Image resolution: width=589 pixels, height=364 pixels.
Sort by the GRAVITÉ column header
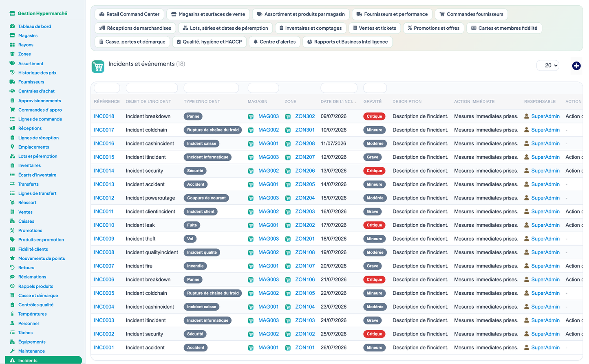(373, 102)
